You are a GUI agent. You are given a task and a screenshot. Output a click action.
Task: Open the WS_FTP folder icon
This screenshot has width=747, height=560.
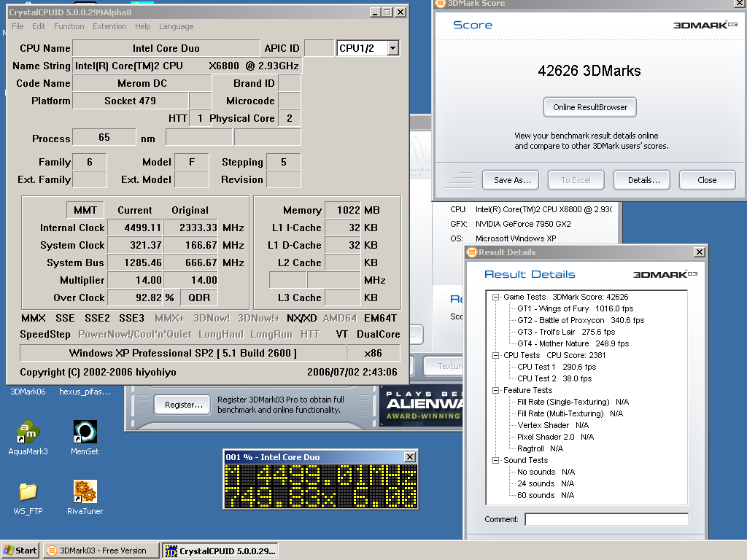point(28,497)
